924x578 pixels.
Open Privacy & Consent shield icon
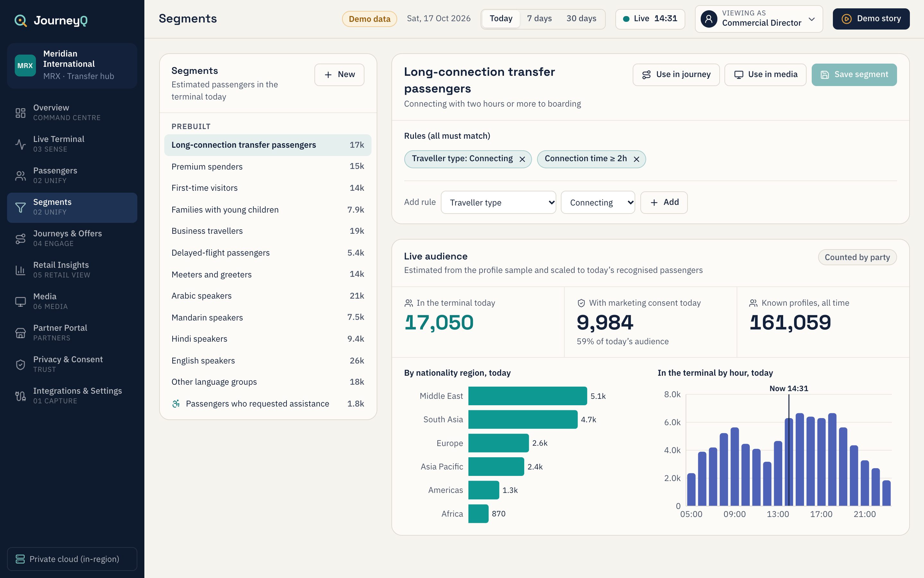coord(20,365)
